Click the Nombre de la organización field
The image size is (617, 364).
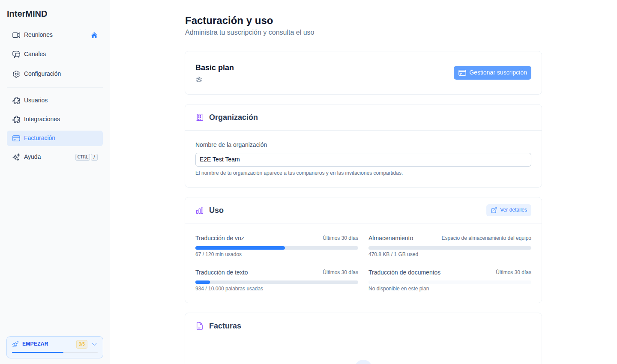(363, 160)
